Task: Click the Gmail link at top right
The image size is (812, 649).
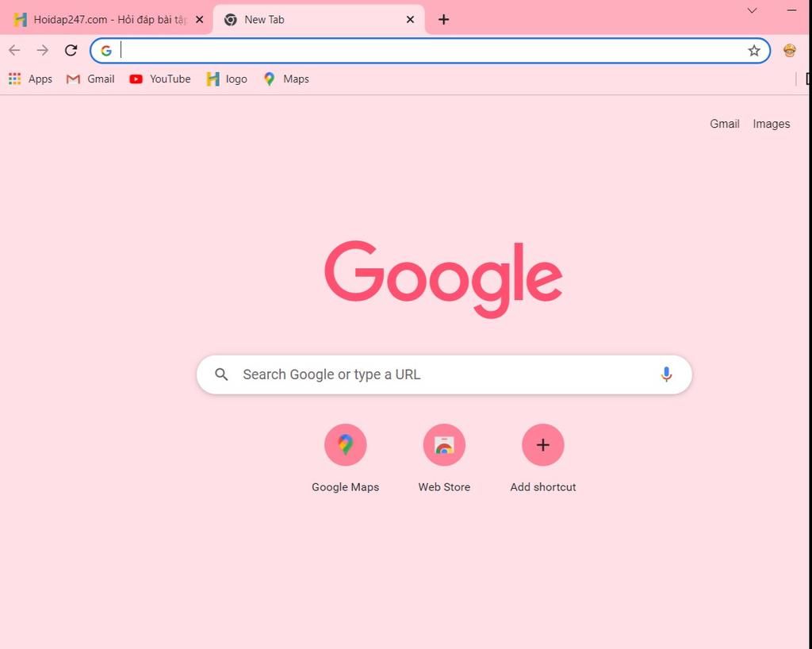Action: point(725,124)
